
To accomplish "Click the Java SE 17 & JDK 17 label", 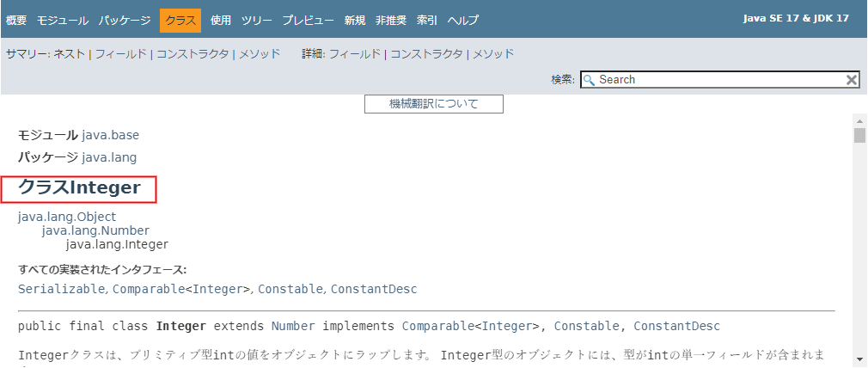I will tap(796, 18).
